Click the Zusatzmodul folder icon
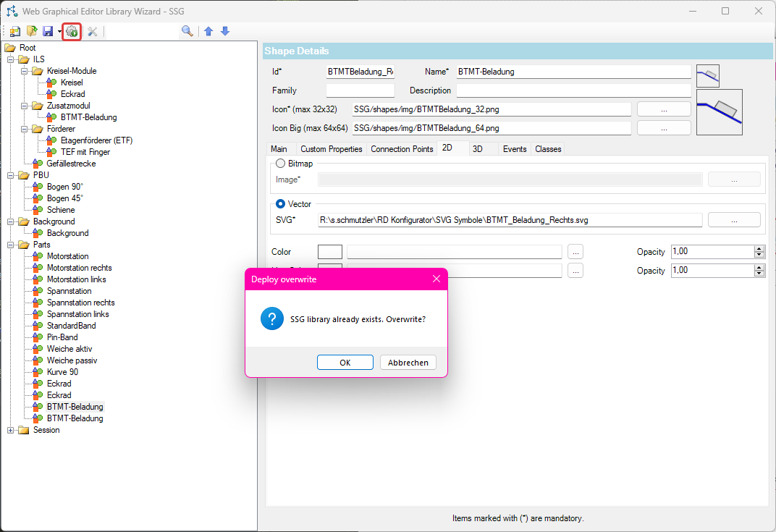 [38, 106]
